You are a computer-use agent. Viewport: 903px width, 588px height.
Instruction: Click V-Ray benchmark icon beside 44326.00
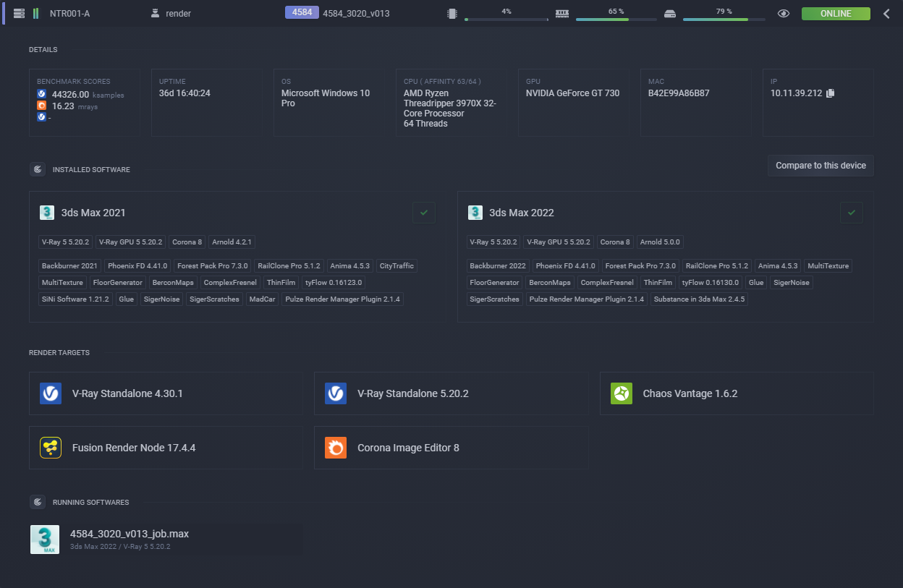tap(42, 94)
